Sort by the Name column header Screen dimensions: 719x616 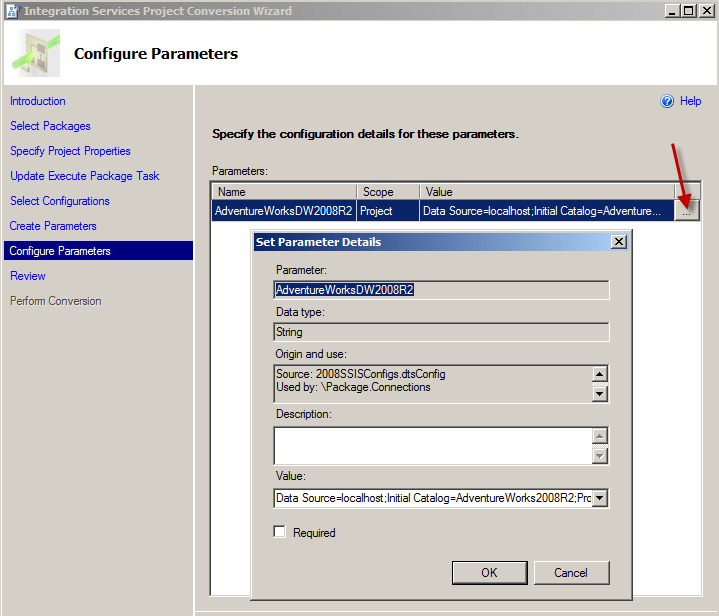pos(284,192)
